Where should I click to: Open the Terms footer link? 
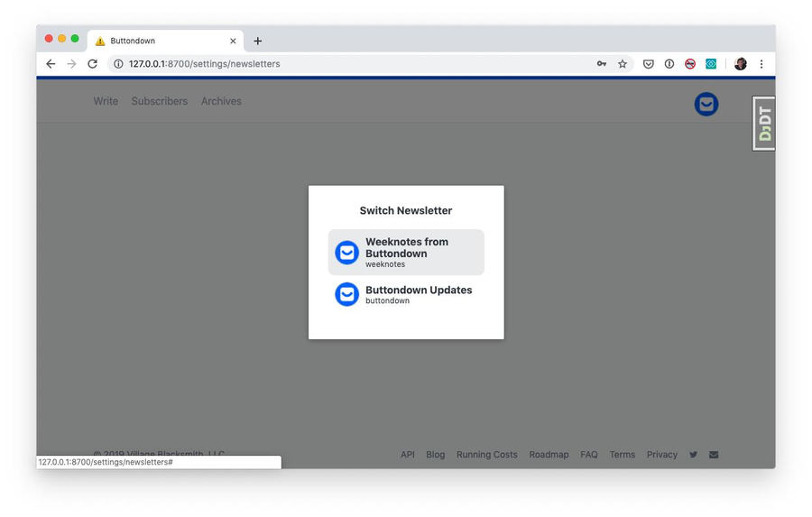click(622, 455)
